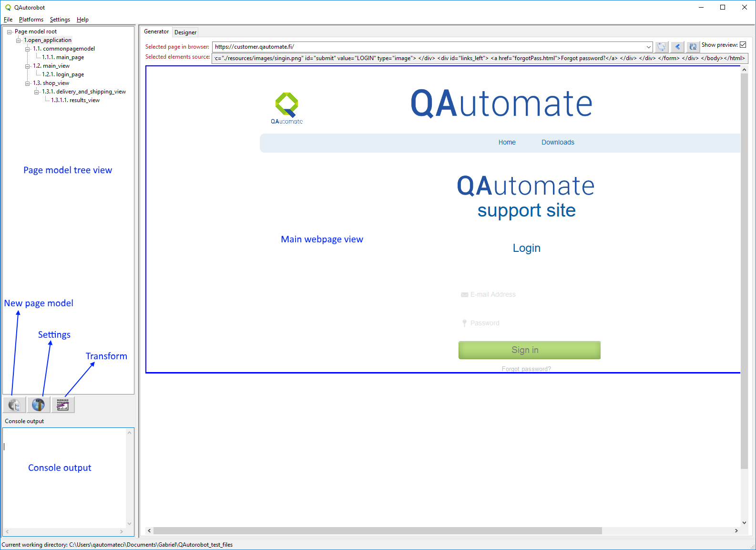756x550 pixels.
Task: Click the preview scroll-left arrow
Action: pyautogui.click(x=150, y=530)
